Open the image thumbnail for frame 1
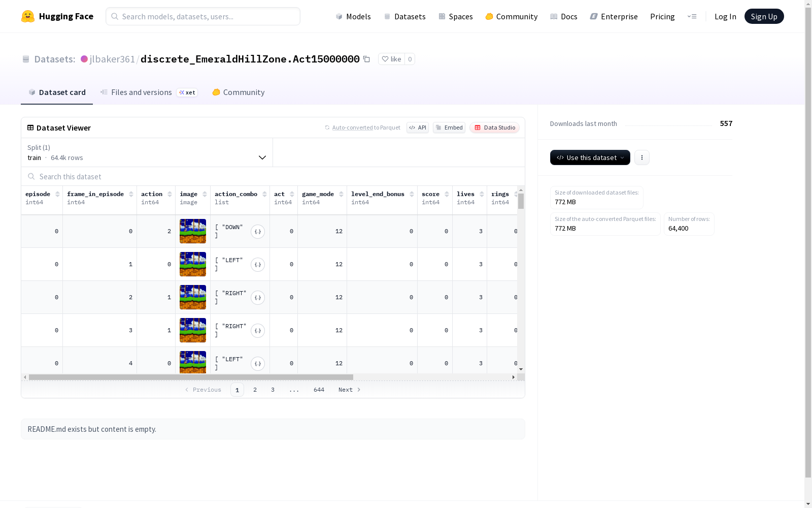 [193, 264]
